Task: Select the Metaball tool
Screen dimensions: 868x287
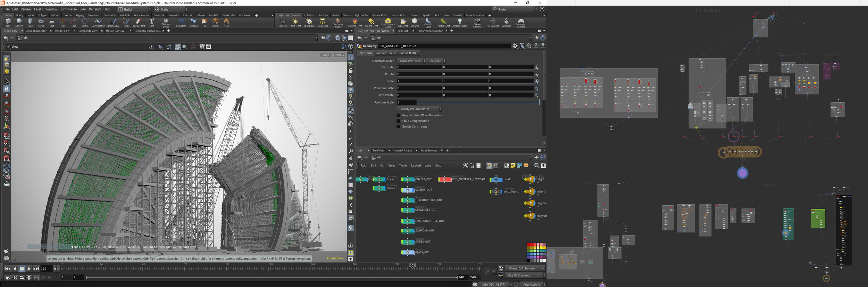Action: click(x=193, y=23)
